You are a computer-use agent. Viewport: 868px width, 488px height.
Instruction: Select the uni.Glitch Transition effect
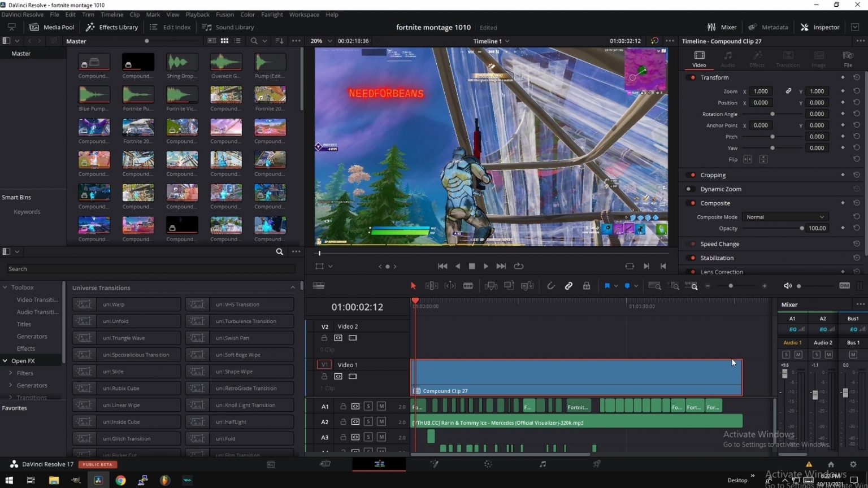coord(127,439)
